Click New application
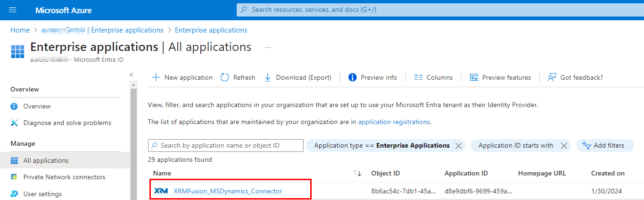Screen dimensions: 644x200 click(x=182, y=77)
